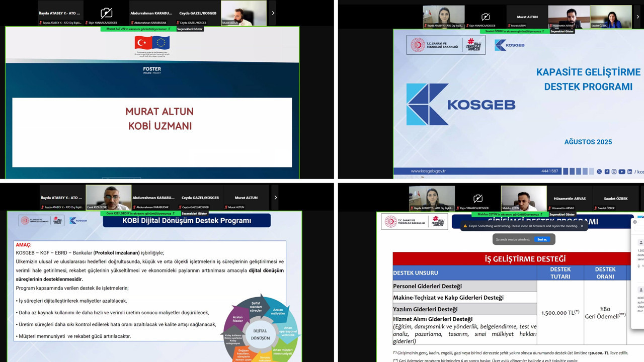Click the 'Personel Giderleri Desteği' table row
The height and width of the screenshot is (362, 644).
[x=465, y=286]
